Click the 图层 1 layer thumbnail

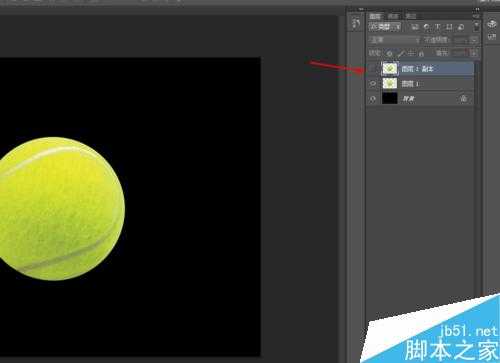point(390,83)
